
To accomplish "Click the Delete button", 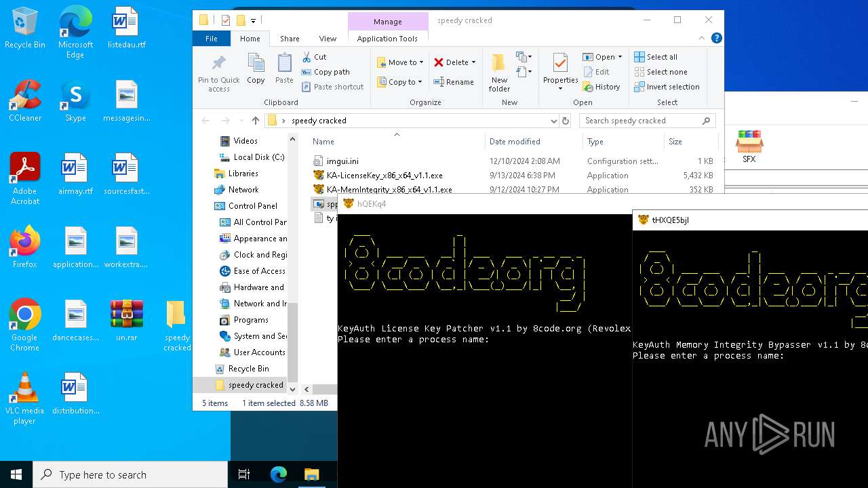I will click(452, 62).
